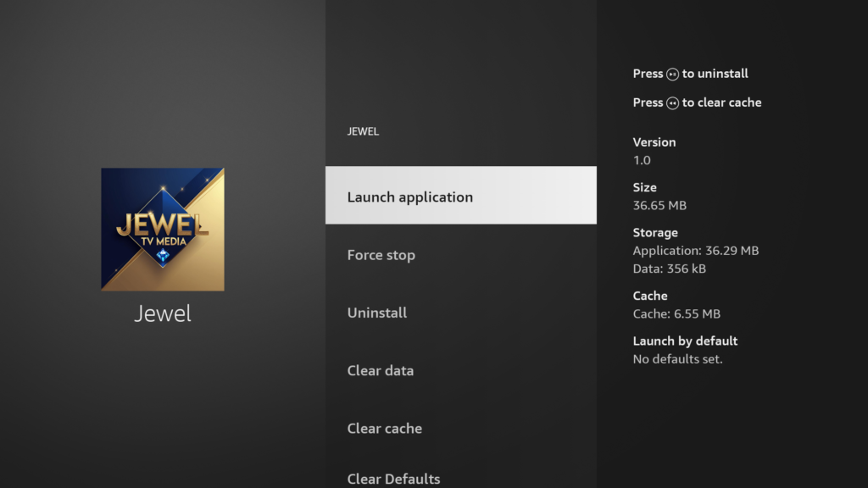Image resolution: width=868 pixels, height=488 pixels.
Task: Select the Uninstall menu option
Action: [x=377, y=313]
